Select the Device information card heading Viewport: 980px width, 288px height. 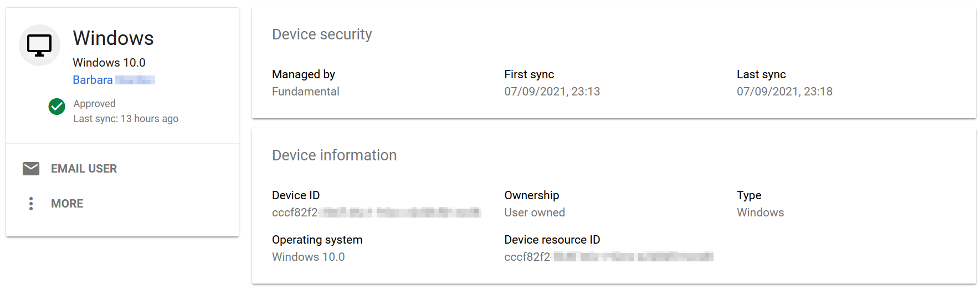[334, 155]
